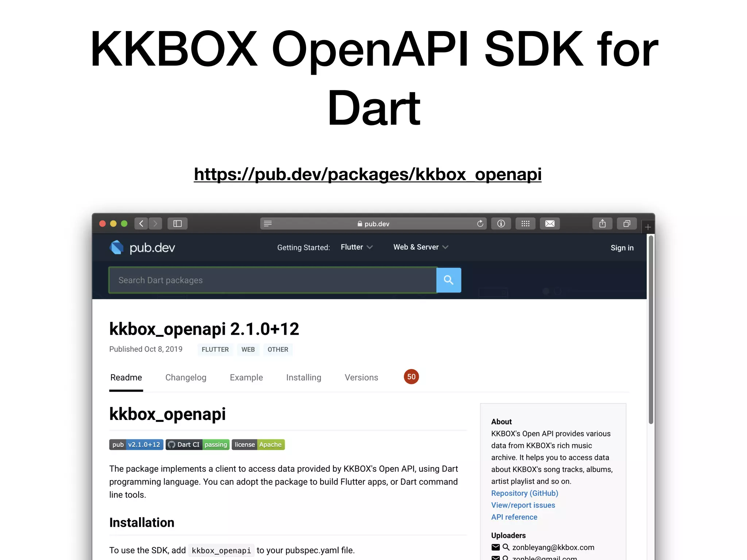This screenshot has width=747, height=560.
Task: Click the Dart CI passing badge
Action: (198, 444)
